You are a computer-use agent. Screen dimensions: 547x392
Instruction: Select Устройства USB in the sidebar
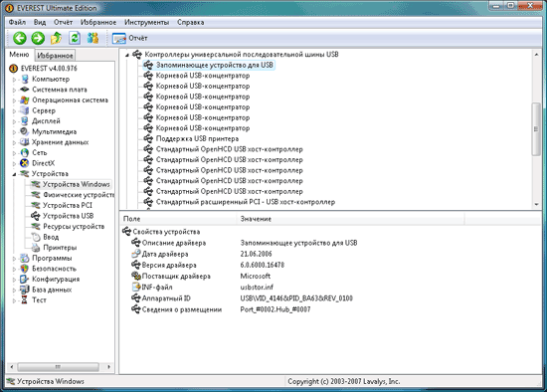coord(68,216)
